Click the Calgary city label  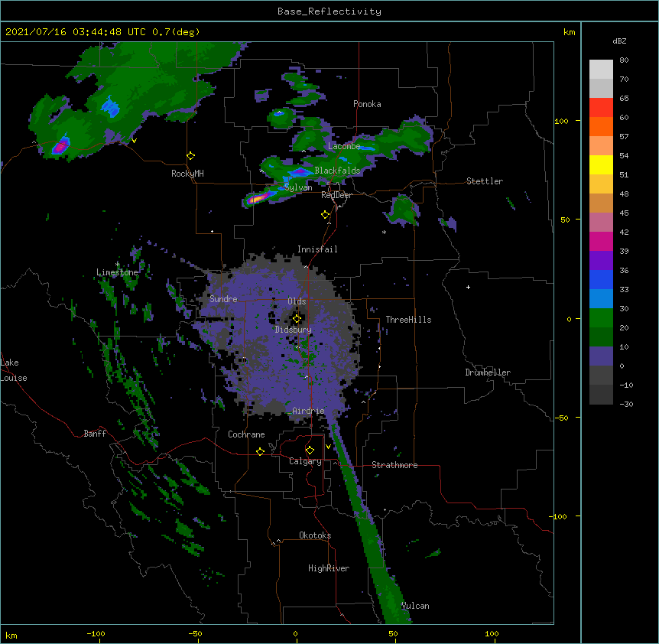point(305,461)
